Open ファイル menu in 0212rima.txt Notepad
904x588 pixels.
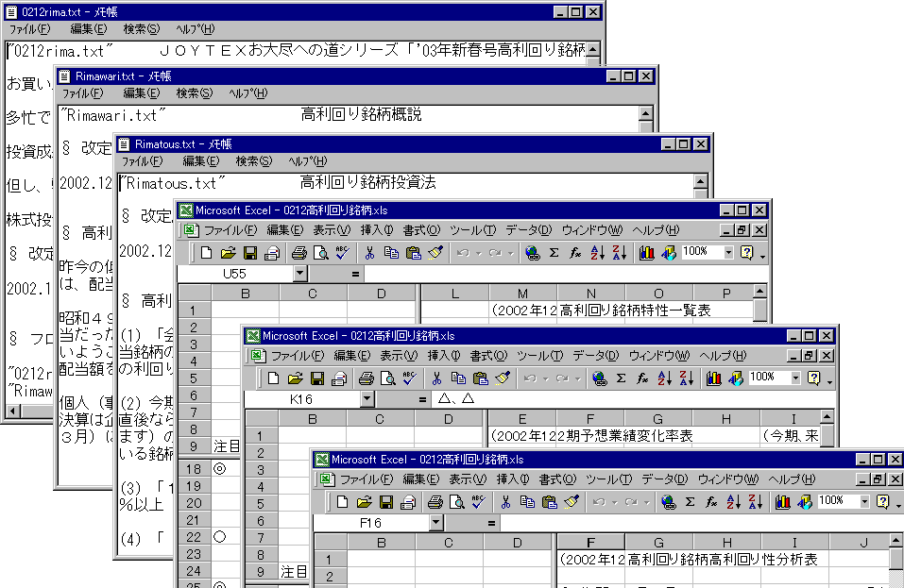(30, 29)
